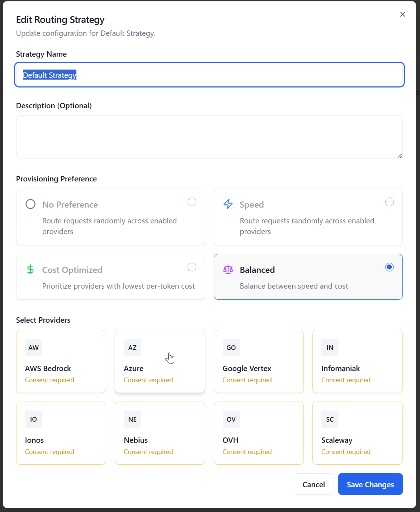This screenshot has height=512, width=420.
Task: Select the No Preference radio button
Action: (192, 202)
